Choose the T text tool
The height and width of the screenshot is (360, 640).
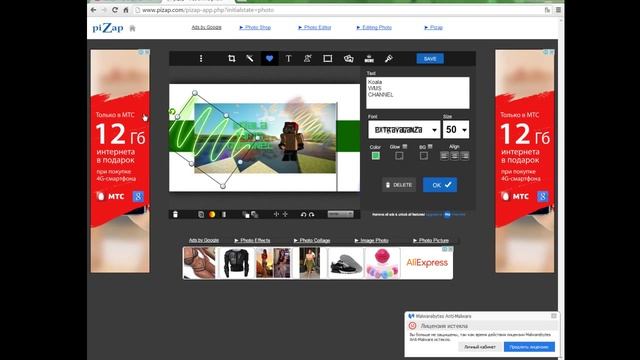pos(288,59)
